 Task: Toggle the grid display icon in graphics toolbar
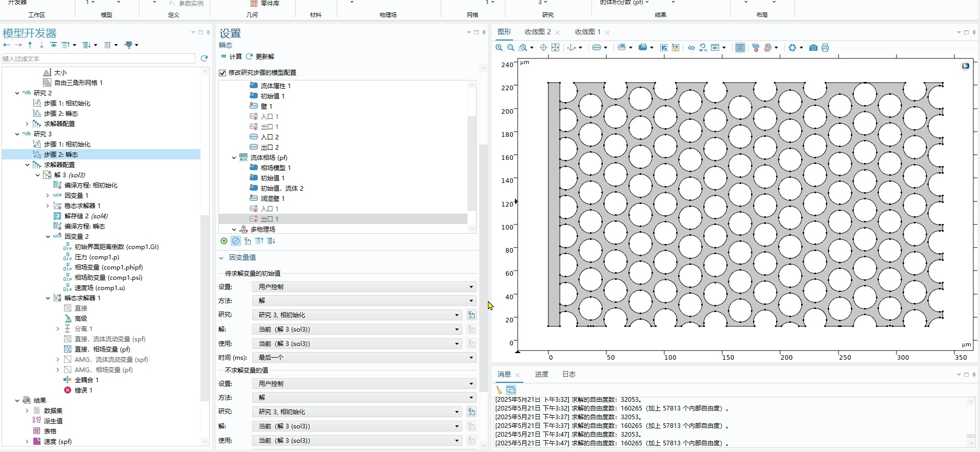pyautogui.click(x=740, y=48)
